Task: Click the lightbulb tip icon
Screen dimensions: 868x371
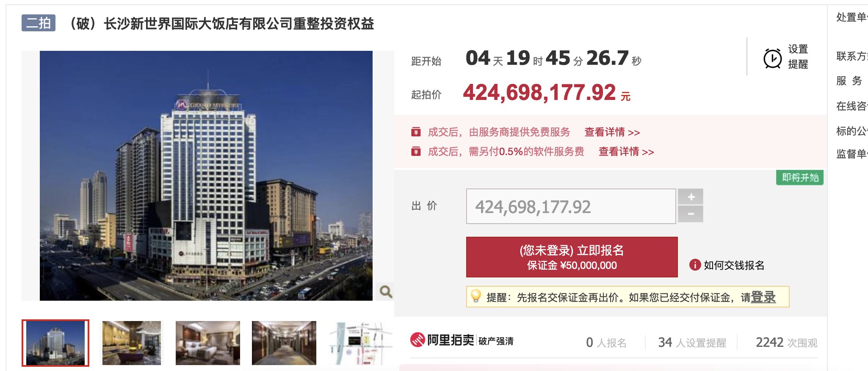Action: coord(476,296)
